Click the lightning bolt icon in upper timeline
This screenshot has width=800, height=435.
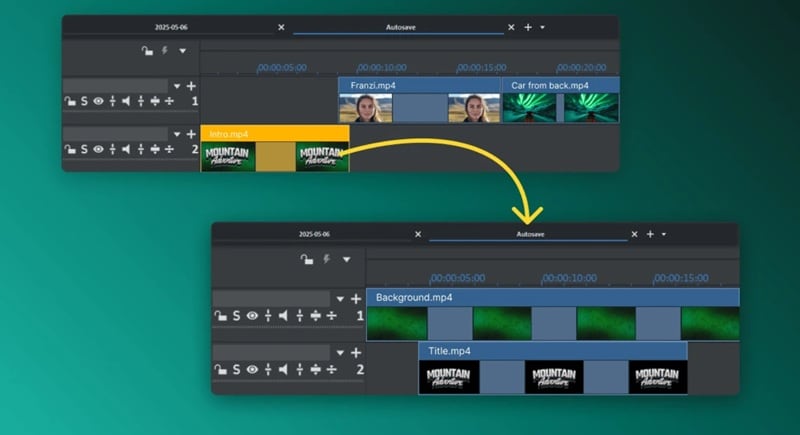tap(165, 50)
